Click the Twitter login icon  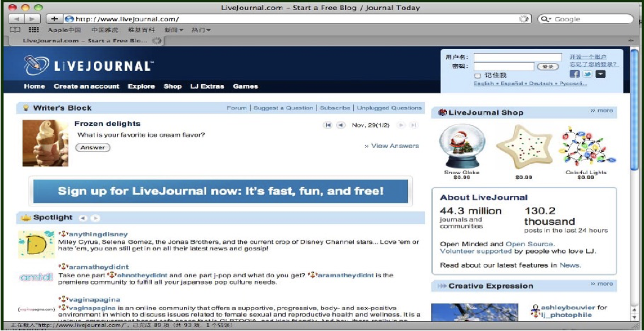(587, 74)
